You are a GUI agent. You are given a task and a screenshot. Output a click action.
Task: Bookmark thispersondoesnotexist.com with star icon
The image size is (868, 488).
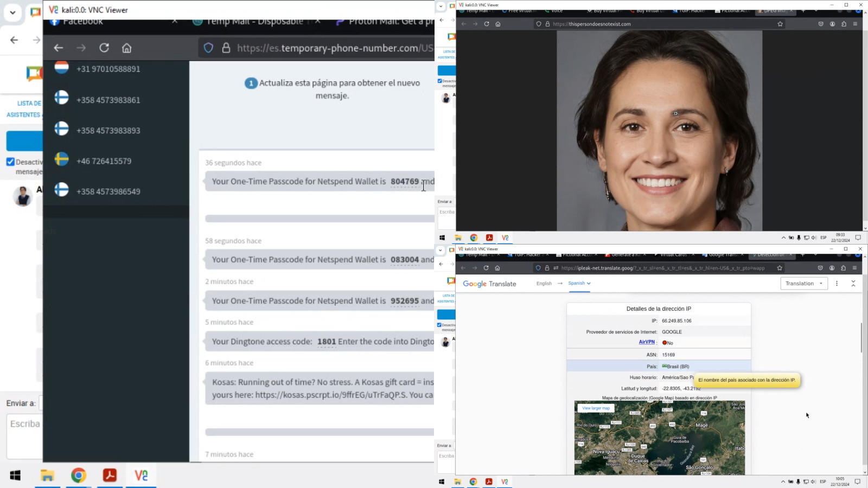pos(780,24)
